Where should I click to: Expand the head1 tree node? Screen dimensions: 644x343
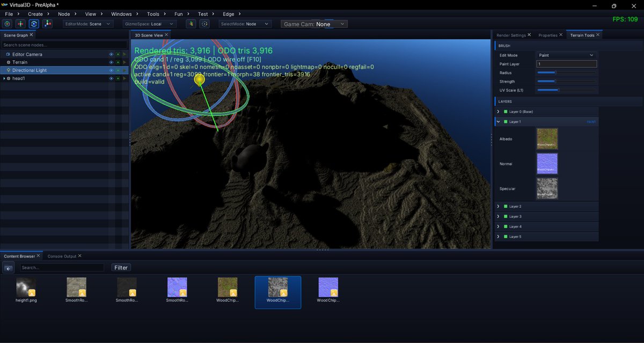pyautogui.click(x=4, y=78)
